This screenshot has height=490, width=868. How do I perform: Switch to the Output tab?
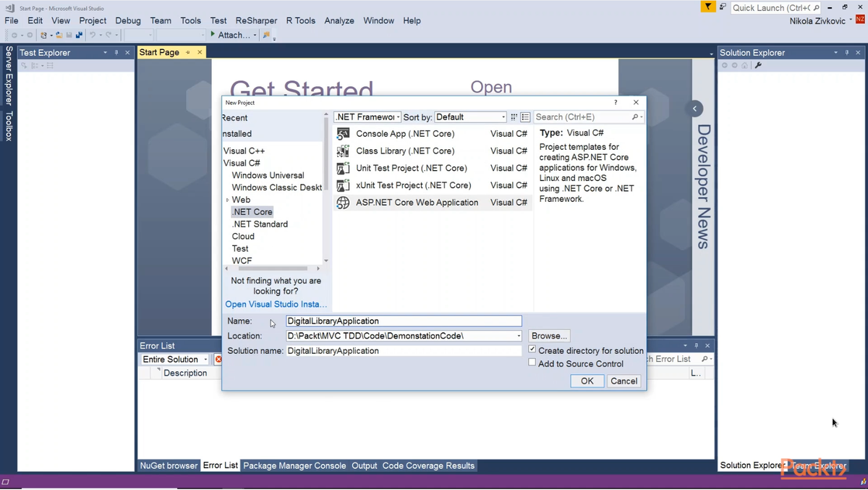tap(365, 466)
